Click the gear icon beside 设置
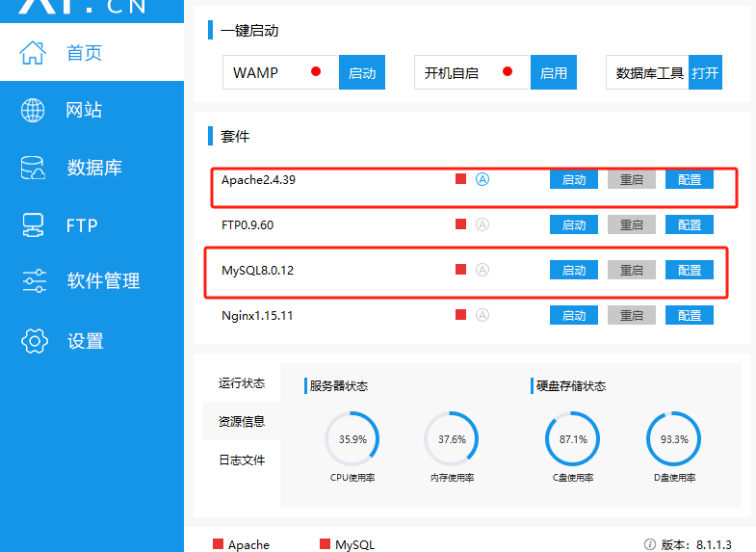This screenshot has width=756, height=552. [35, 341]
